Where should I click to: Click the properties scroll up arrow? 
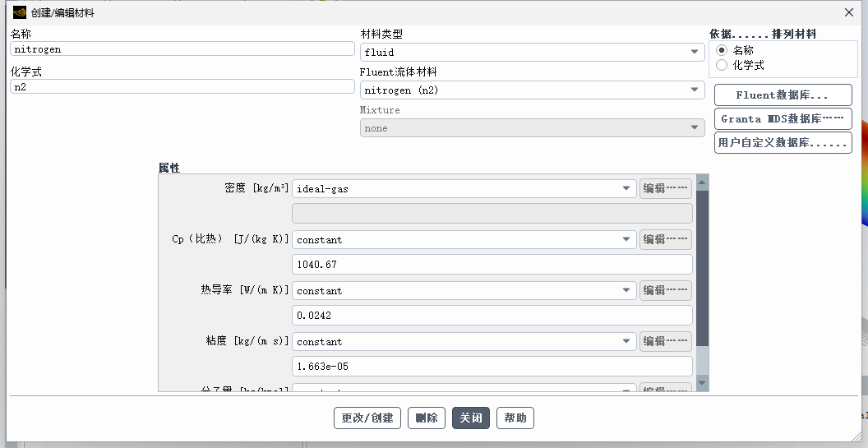click(702, 182)
